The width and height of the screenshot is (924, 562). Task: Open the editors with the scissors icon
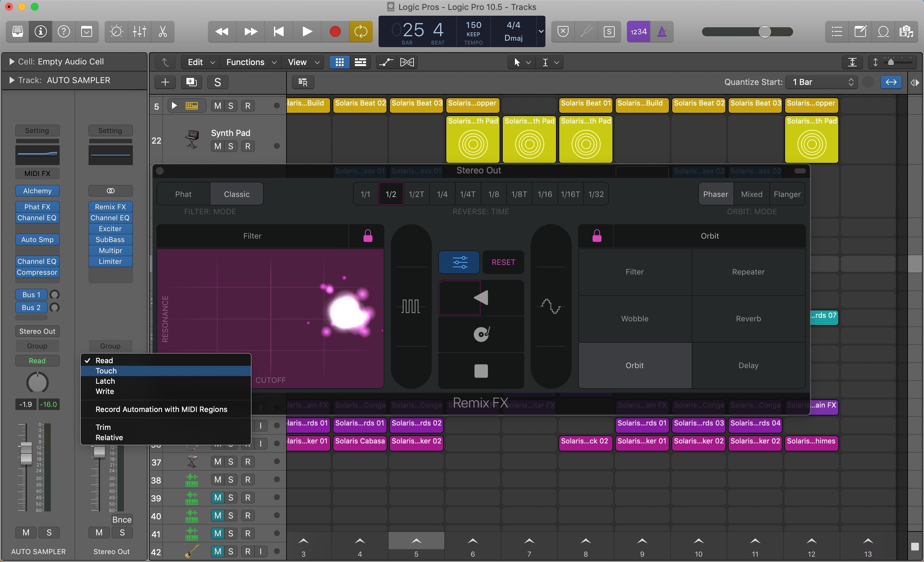pos(162,31)
